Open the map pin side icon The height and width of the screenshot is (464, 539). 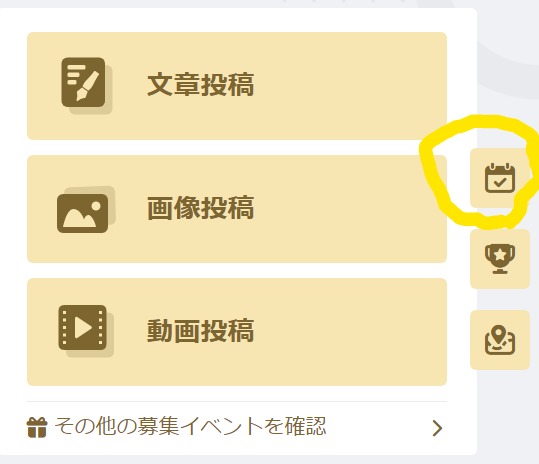500,340
